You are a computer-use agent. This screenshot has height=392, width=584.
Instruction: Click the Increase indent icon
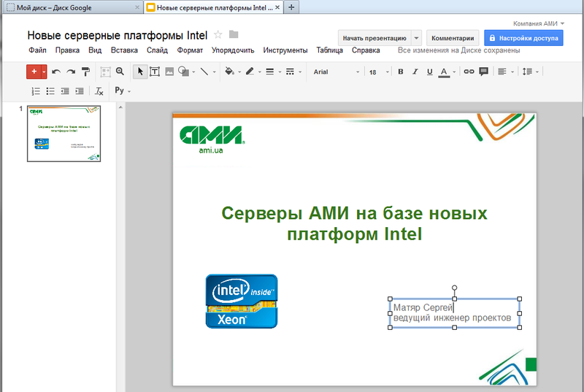80,91
